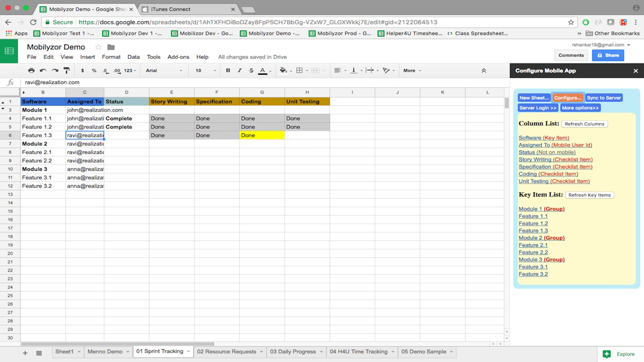This screenshot has width=644, height=362.
Task: Open borders tool icon
Action: (x=299, y=71)
